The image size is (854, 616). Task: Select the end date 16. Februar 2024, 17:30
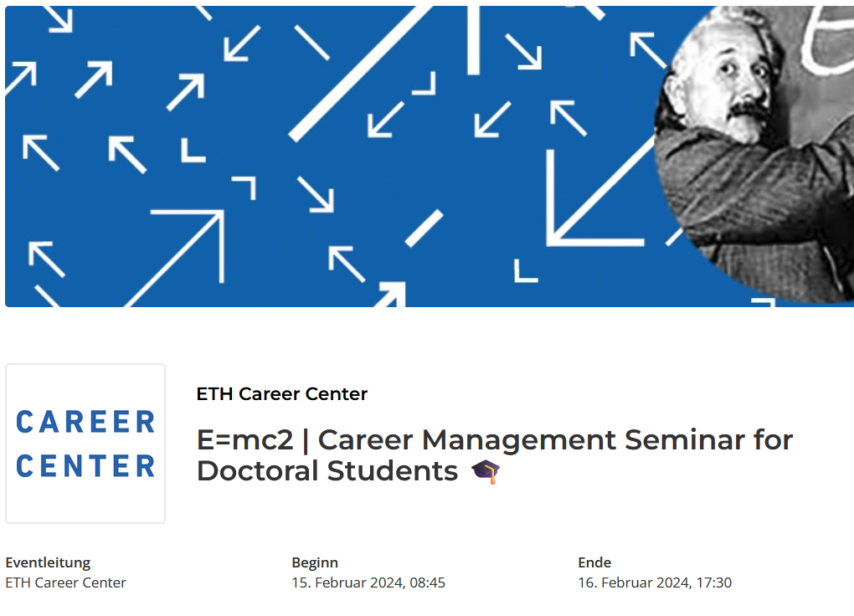click(655, 583)
